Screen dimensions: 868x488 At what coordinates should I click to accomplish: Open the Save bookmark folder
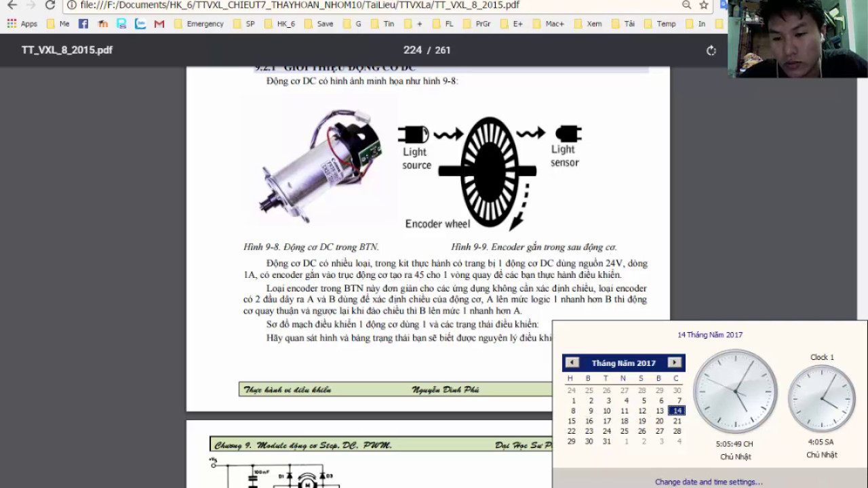click(x=319, y=24)
